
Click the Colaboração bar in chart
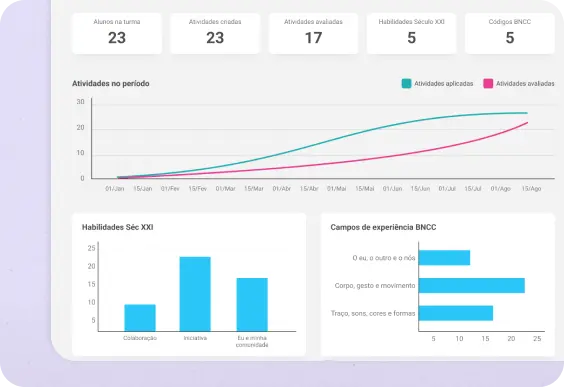click(x=140, y=318)
